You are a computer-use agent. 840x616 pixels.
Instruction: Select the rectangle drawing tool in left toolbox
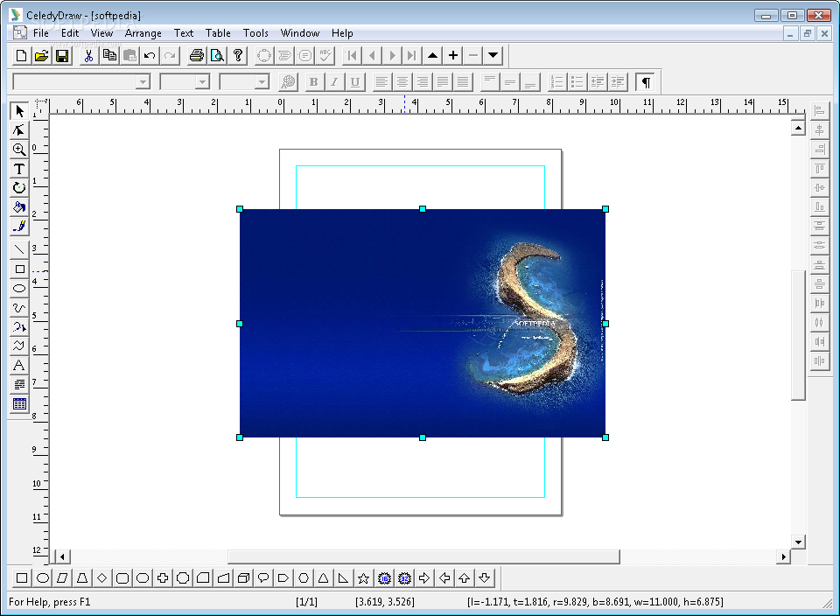pyautogui.click(x=19, y=269)
